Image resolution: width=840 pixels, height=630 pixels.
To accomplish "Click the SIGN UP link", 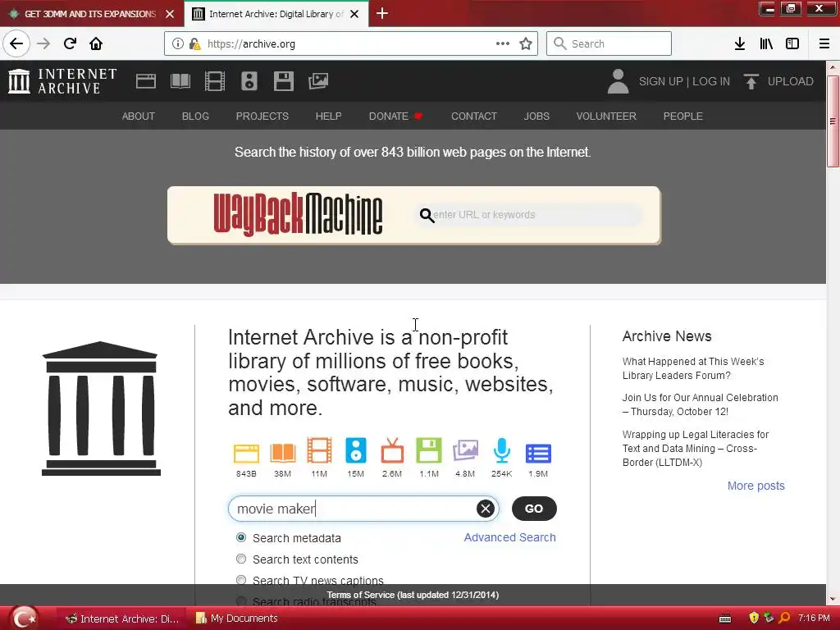I will pos(660,81).
